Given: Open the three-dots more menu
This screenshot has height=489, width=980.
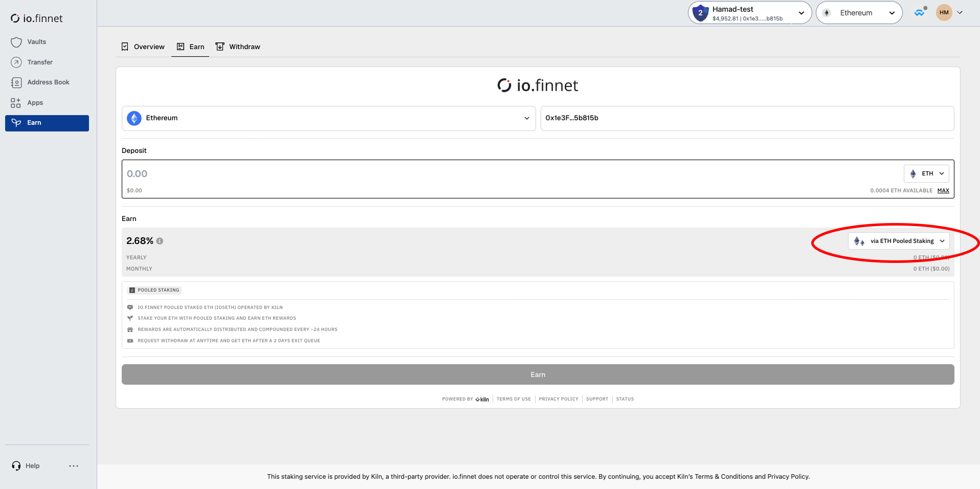Looking at the screenshot, I should [x=74, y=466].
